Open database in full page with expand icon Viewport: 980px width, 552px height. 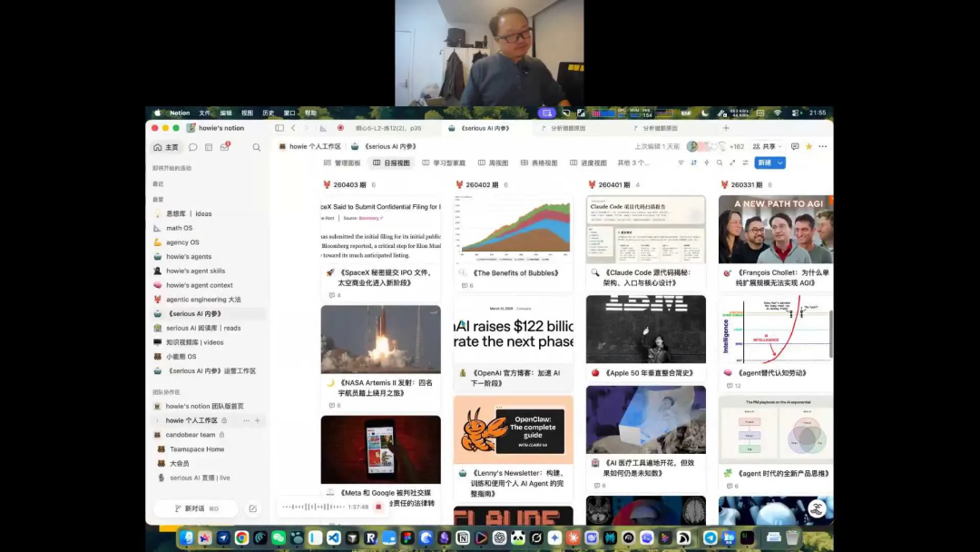[732, 163]
